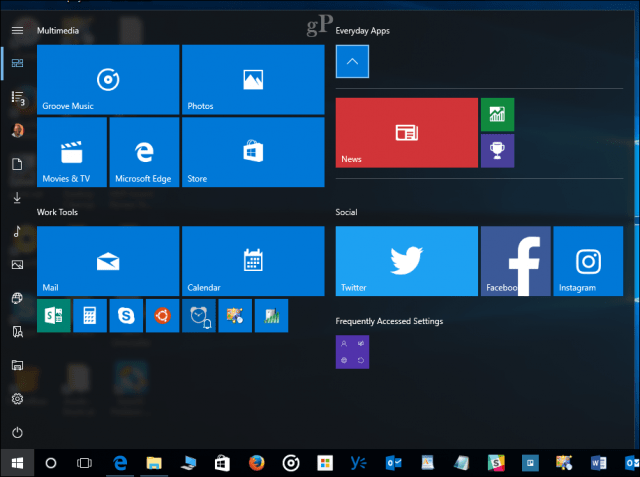Open Downloads from the Start sidebar

17,198
